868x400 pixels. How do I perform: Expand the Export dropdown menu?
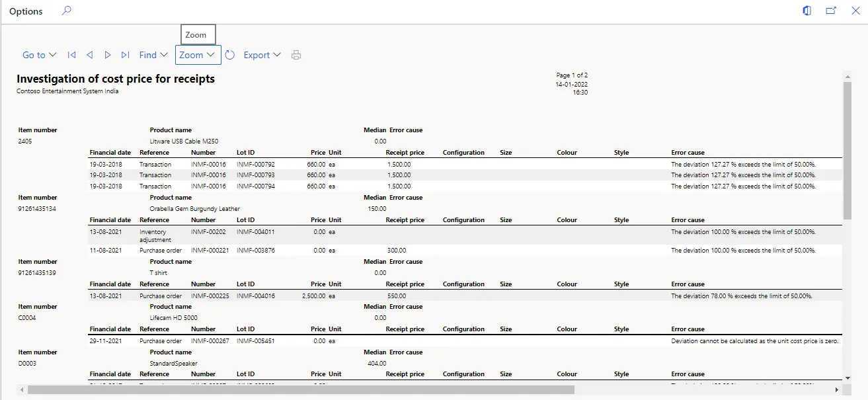(262, 55)
